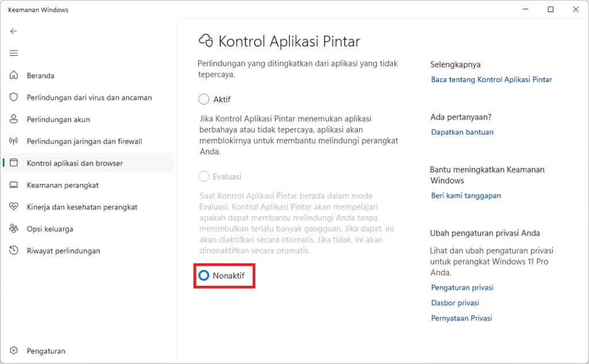
Task: Open Baca tentang Kontrol Aplikasi Pintar link
Action: (491, 79)
